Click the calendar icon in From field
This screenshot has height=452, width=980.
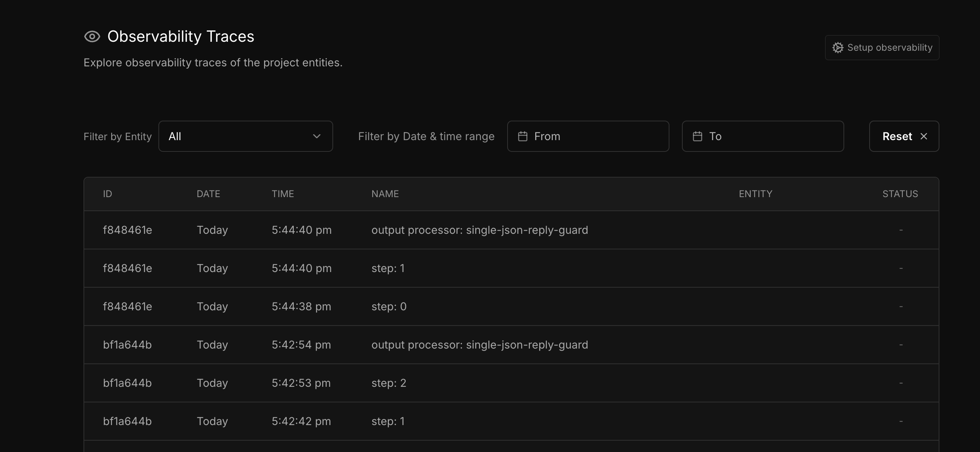[x=522, y=136]
